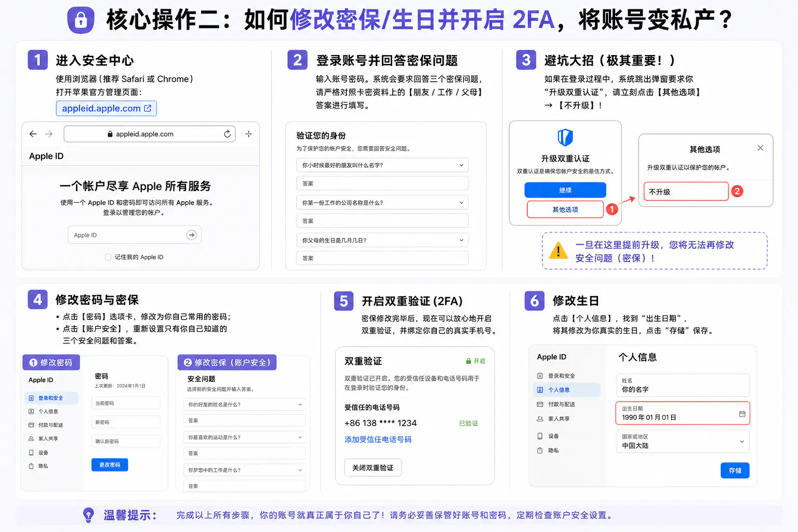
Task: Open the calendar picker in 出生日期
Action: click(742, 414)
